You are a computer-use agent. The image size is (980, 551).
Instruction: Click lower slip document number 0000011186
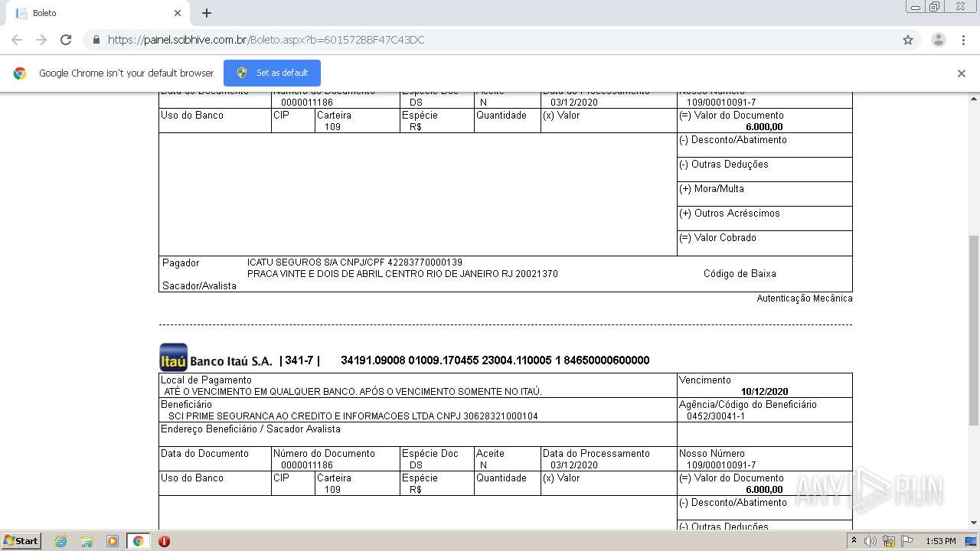tap(307, 465)
